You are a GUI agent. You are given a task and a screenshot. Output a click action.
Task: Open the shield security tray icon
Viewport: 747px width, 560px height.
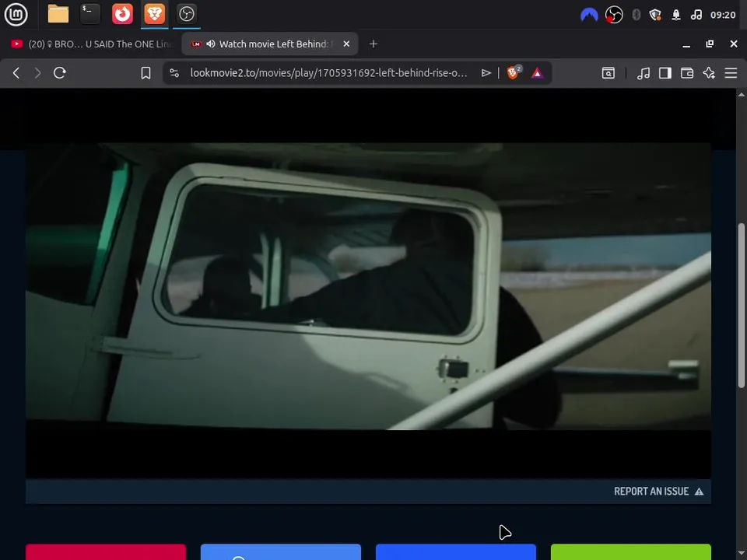655,16
